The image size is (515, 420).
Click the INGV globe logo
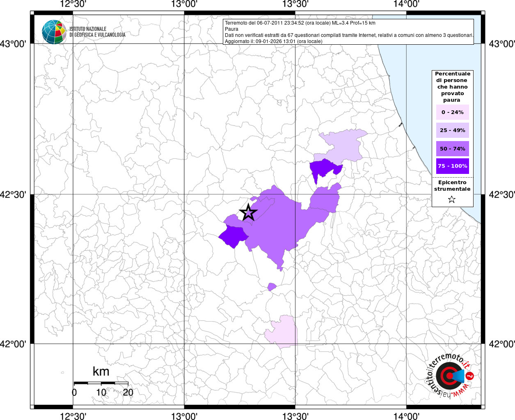coord(54,32)
